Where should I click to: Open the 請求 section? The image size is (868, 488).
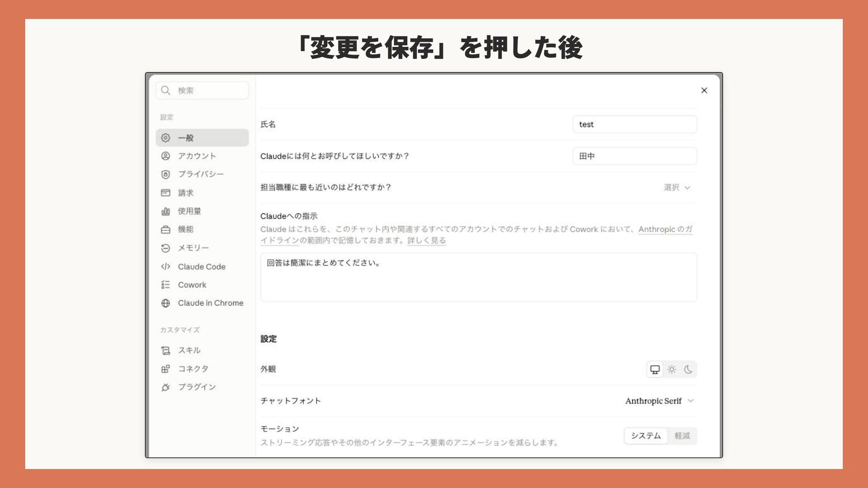202,192
